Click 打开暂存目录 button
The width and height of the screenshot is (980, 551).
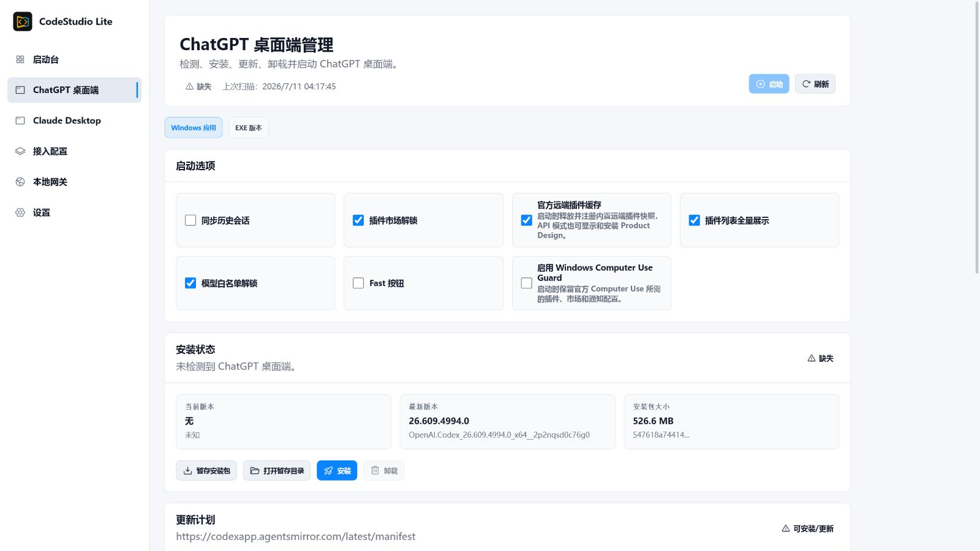[277, 471]
